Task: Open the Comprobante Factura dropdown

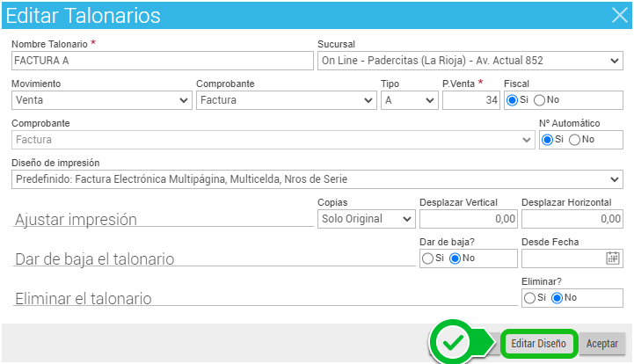Action: pos(286,100)
